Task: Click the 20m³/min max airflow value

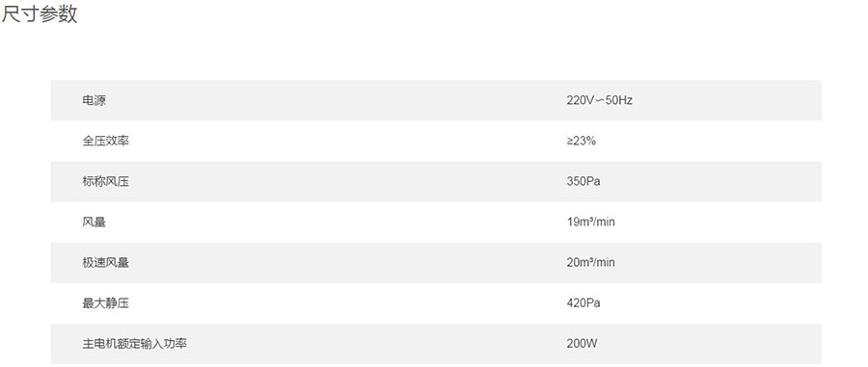Action: coord(590,263)
